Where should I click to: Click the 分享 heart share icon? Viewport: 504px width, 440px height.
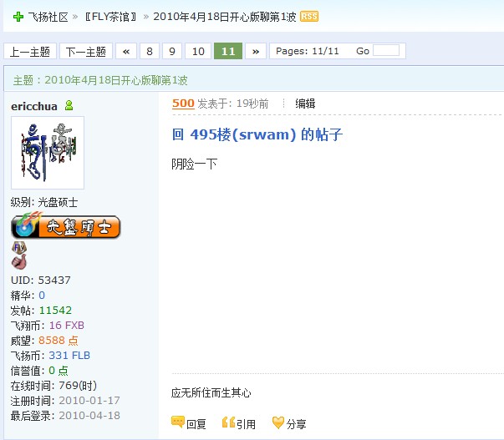pos(278,422)
